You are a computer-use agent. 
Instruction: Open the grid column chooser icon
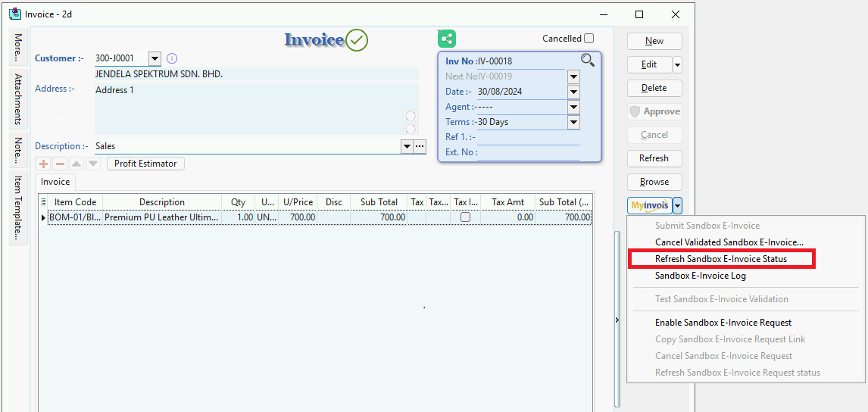pos(43,202)
